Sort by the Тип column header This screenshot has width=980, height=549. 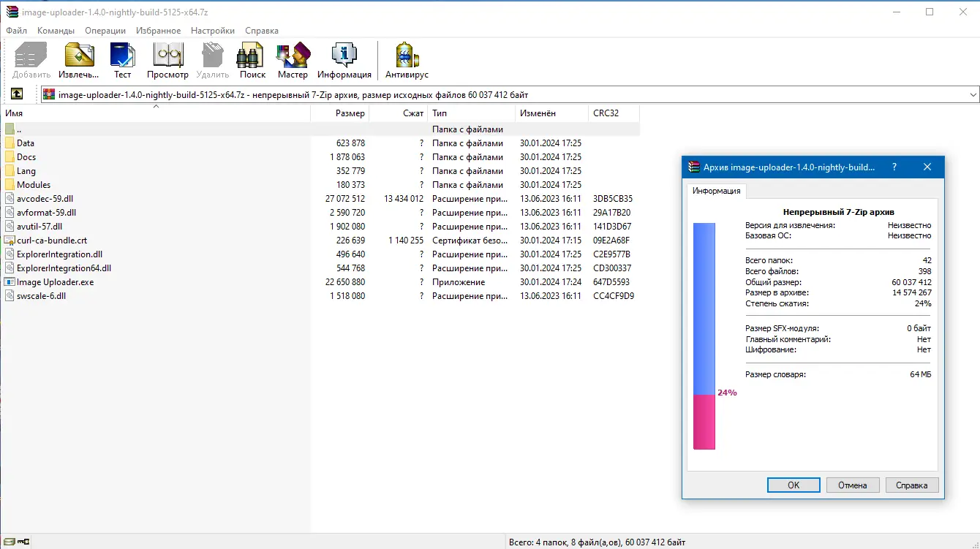(x=472, y=113)
